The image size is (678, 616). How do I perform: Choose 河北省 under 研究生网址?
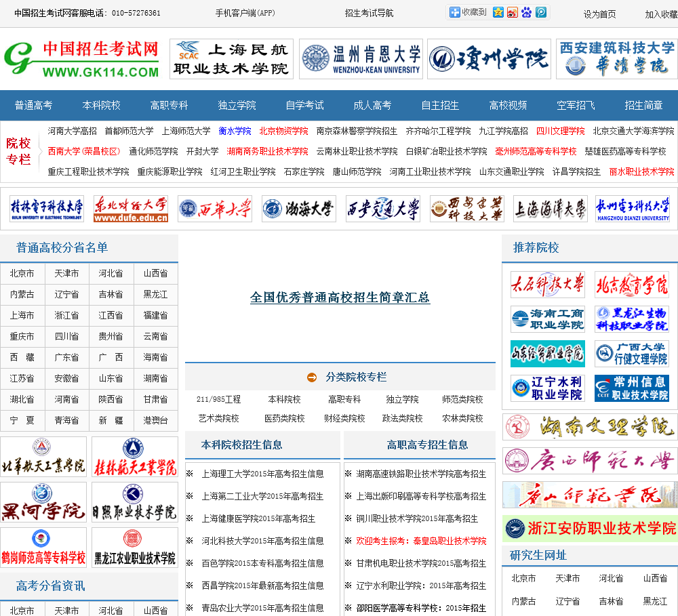[x=611, y=579]
